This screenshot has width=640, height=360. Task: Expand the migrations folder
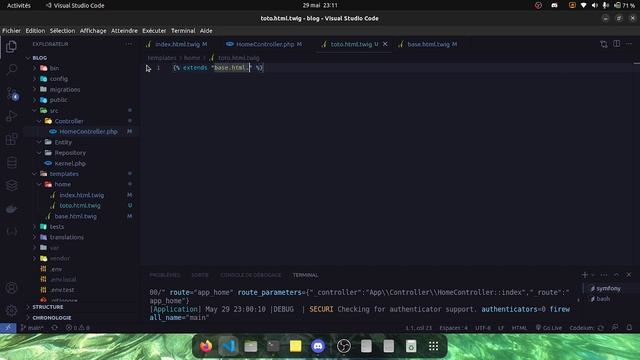tap(65, 89)
